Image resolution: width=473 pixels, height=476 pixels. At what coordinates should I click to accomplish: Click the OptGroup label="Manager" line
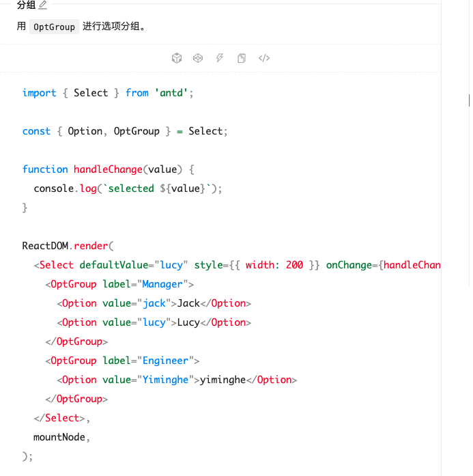pos(119,284)
